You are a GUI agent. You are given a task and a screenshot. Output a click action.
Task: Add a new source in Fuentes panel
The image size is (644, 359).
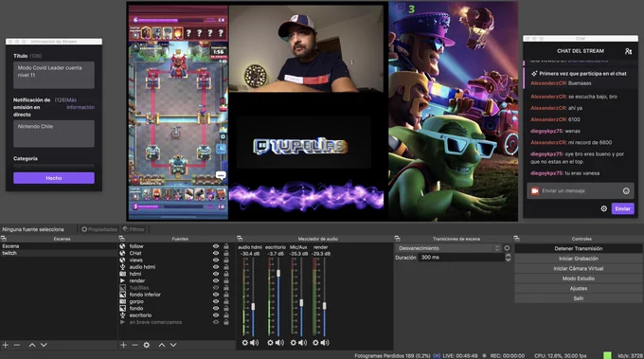[x=123, y=345]
